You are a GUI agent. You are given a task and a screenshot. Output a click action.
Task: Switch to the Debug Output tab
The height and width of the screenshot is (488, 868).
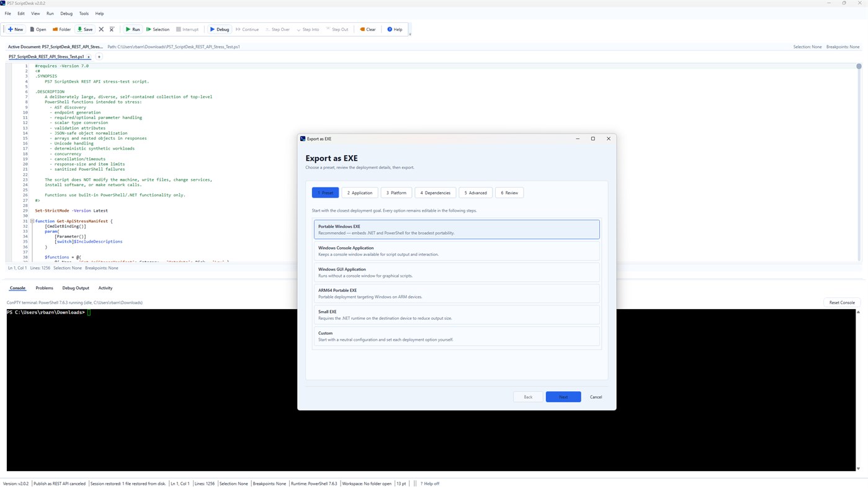(76, 288)
